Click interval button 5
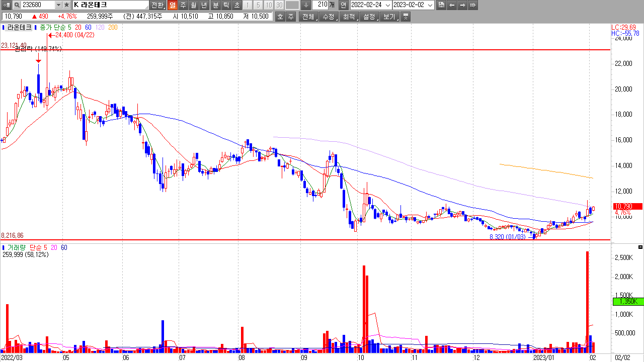This screenshot has width=644, height=362. (x=258, y=5)
